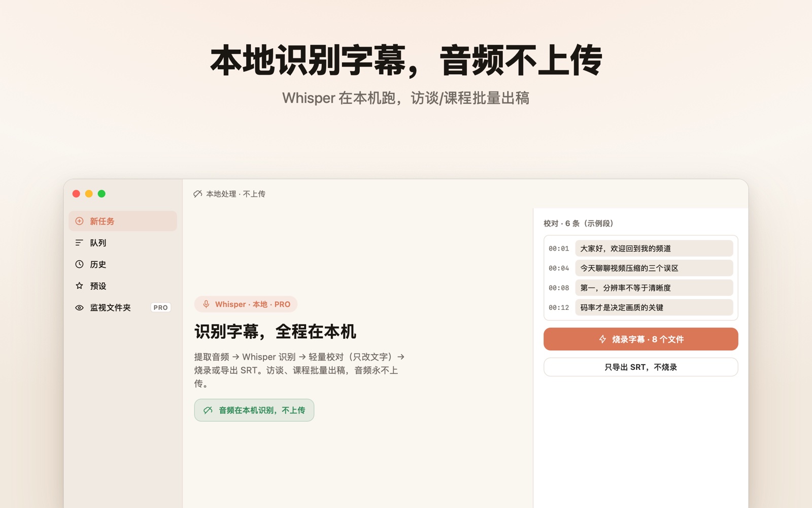Click the PRO badge beside 监视文件夹
The width and height of the screenshot is (812, 508).
[x=160, y=307]
